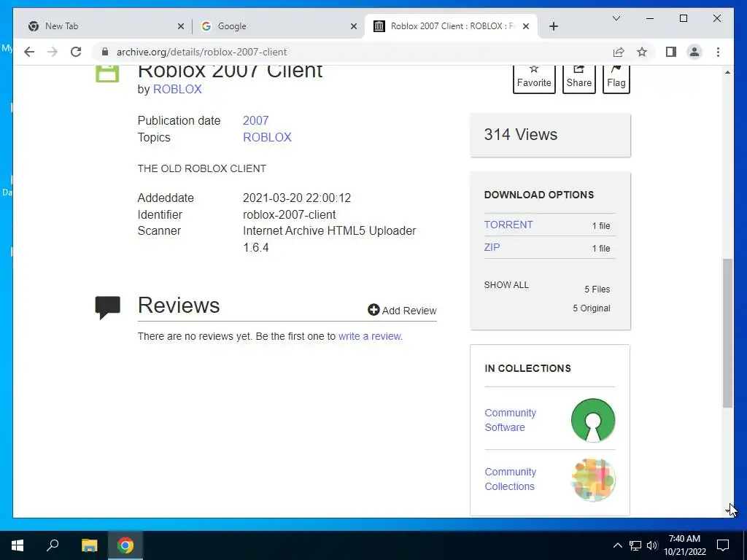This screenshot has width=747, height=560.
Task: Click the address bar URL
Action: [201, 52]
